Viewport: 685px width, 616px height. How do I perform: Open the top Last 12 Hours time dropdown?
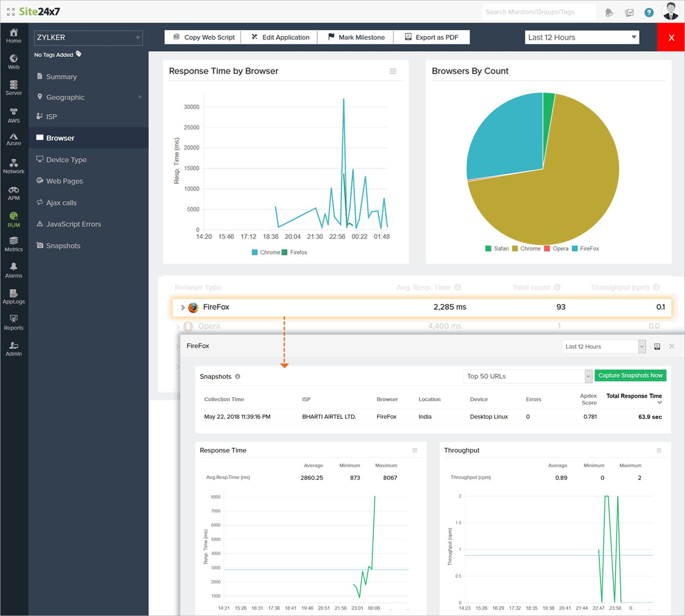[x=582, y=37]
